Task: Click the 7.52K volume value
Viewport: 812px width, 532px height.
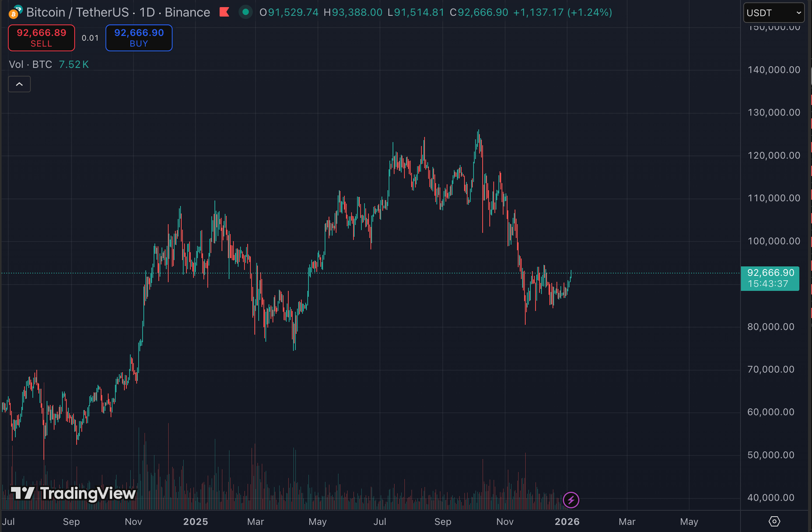Action: coord(74,64)
